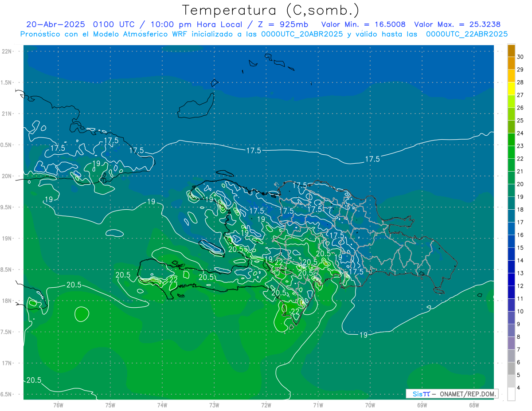Click the 'Sis' logo text in the credit box

pyautogui.click(x=418, y=394)
